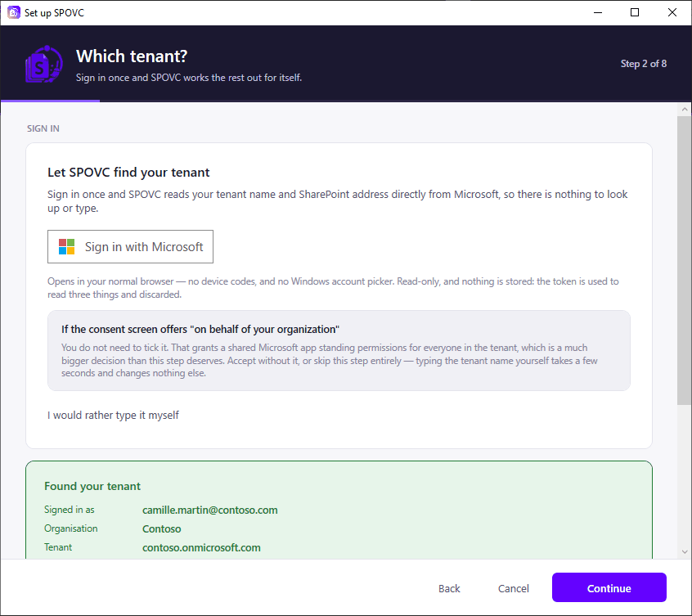The image size is (692, 616).
Task: Click the vertical scrollbar thumb
Action: pyautogui.click(x=685, y=260)
